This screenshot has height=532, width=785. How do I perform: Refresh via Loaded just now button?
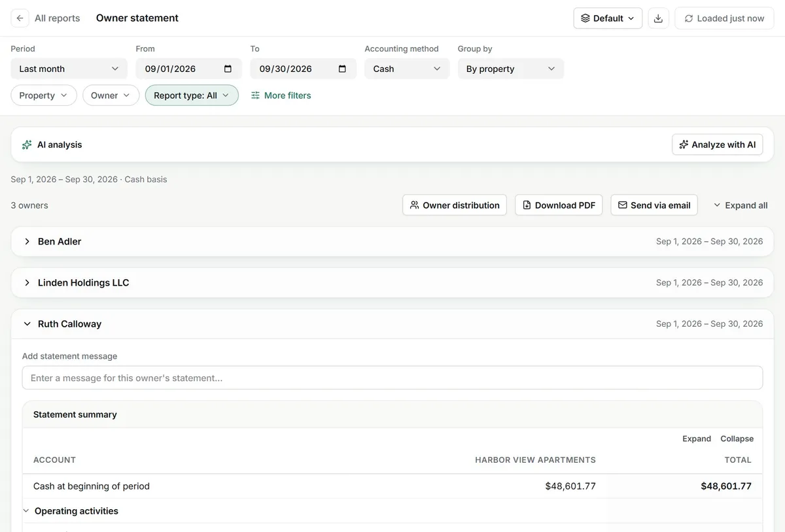pyautogui.click(x=724, y=18)
